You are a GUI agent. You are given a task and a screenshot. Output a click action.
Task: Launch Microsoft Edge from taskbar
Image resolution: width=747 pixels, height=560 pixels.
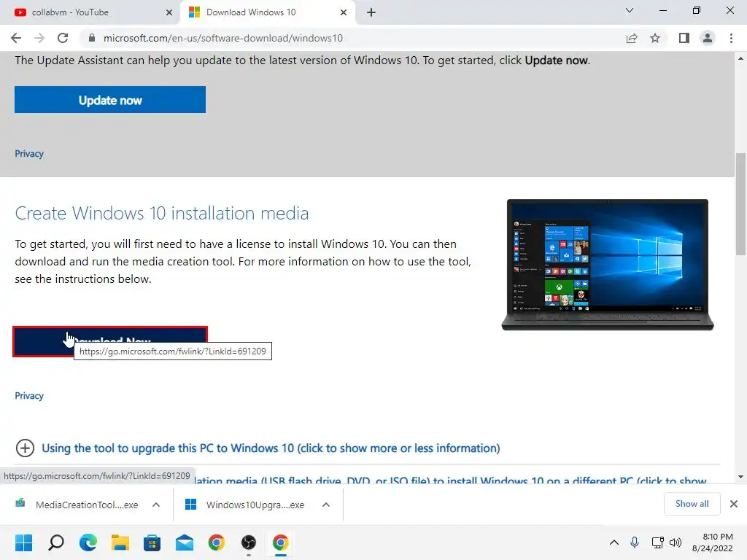pos(88,542)
